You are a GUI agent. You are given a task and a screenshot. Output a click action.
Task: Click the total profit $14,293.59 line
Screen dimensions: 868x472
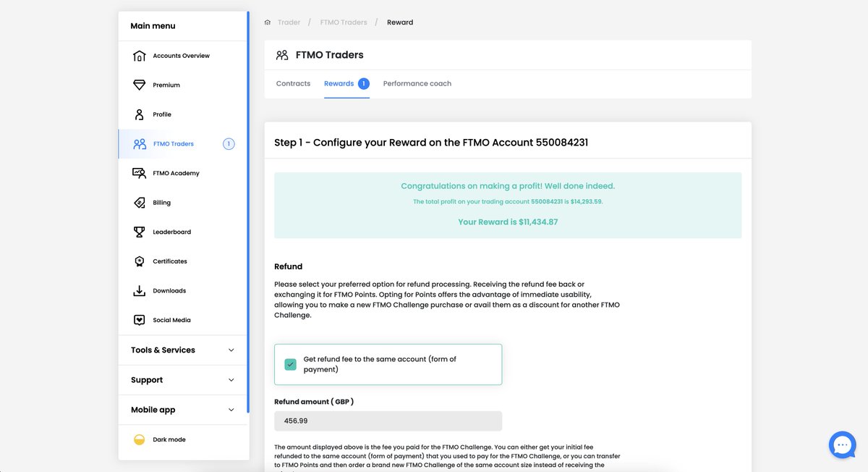click(x=508, y=202)
